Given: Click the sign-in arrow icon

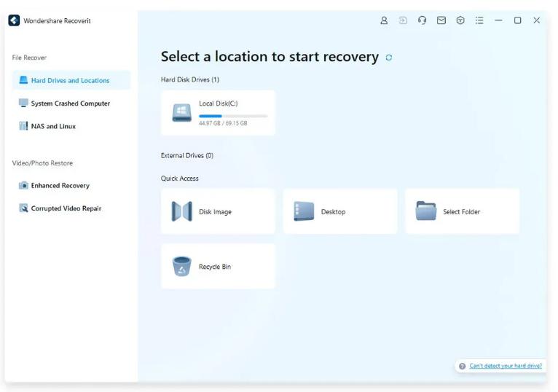Looking at the screenshot, I should (x=403, y=20).
